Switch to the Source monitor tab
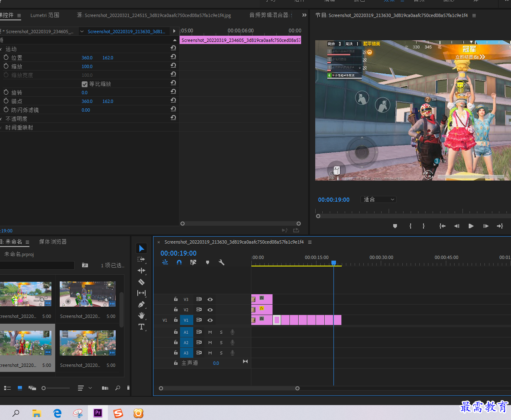This screenshot has height=420, width=511. coord(154,15)
